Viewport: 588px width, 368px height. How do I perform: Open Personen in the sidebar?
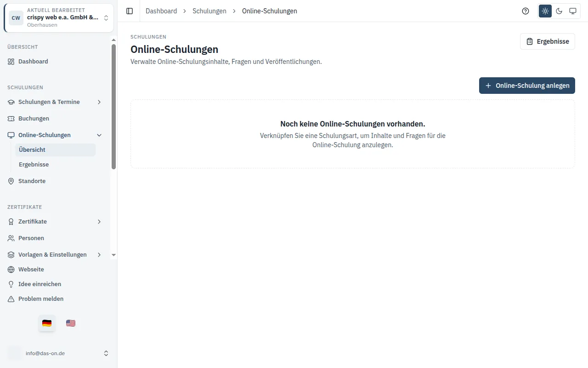55,238
